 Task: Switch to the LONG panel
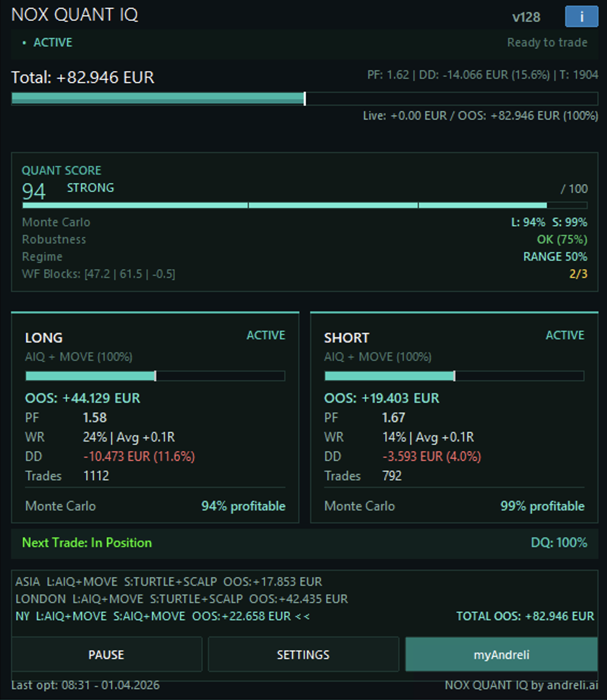pos(44,338)
